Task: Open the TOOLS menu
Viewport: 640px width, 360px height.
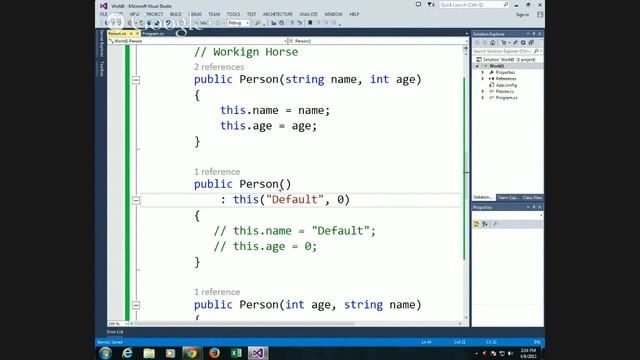Action: 233,14
